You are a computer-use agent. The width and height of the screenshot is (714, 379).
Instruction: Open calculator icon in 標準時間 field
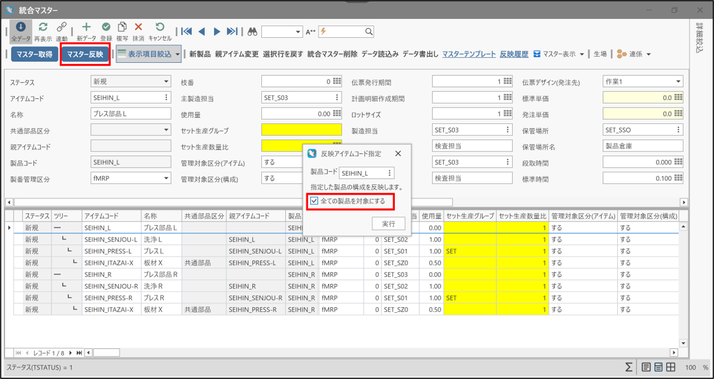[678, 179]
